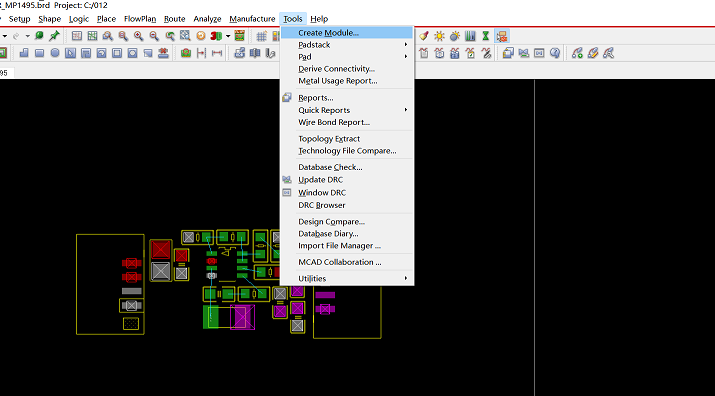Open the dropdown arrow next to 3D
This screenshot has width=715, height=396.
pyautogui.click(x=228, y=36)
